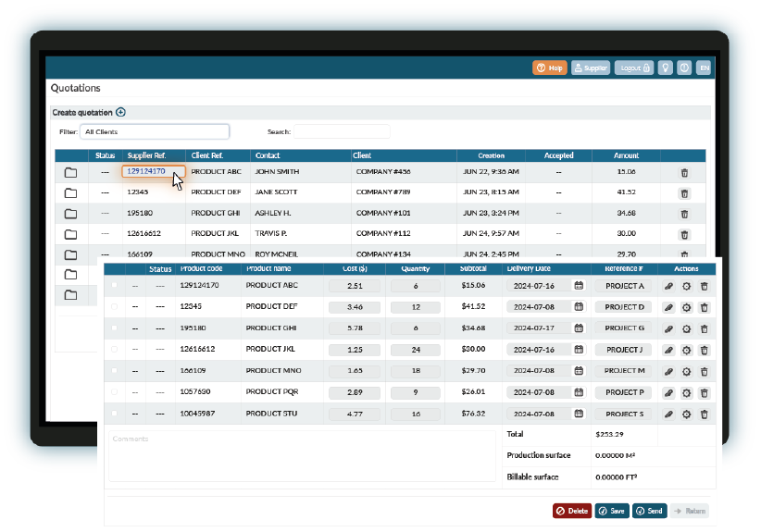Click attachment clip icon for PROJECT D
The height and width of the screenshot is (532, 761).
[668, 307]
